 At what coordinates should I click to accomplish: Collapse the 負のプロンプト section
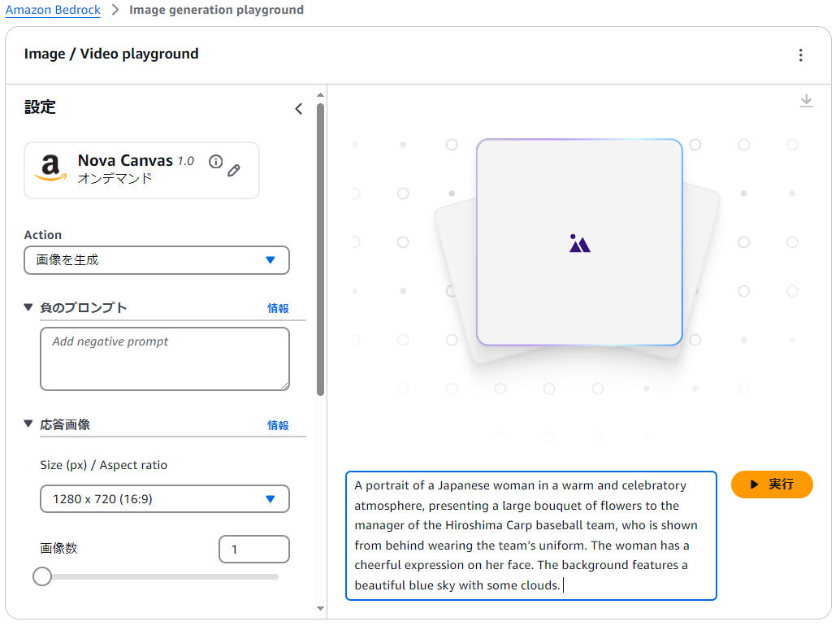click(x=28, y=307)
